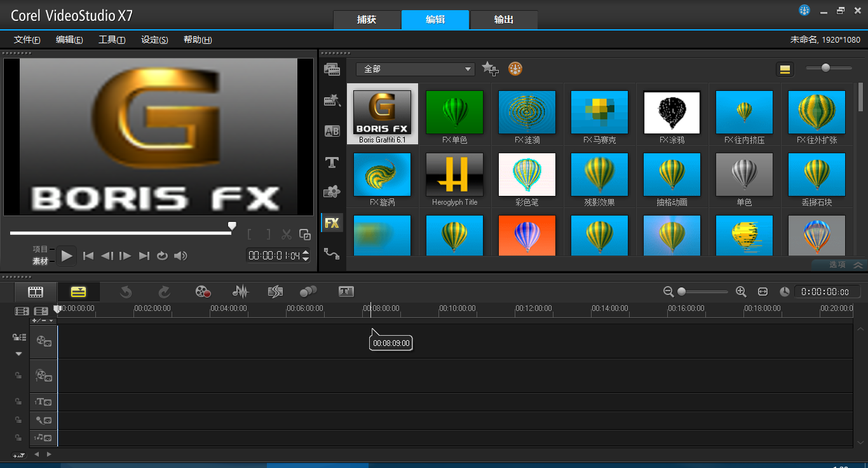Open the Graphic library icon
Image resolution: width=868 pixels, height=468 pixels.
332,191
